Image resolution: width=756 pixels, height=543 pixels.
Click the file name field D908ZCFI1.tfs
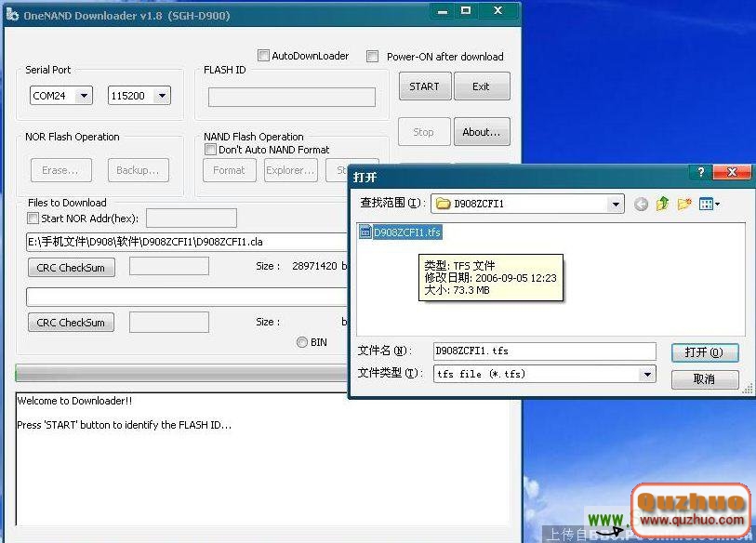[x=544, y=351]
